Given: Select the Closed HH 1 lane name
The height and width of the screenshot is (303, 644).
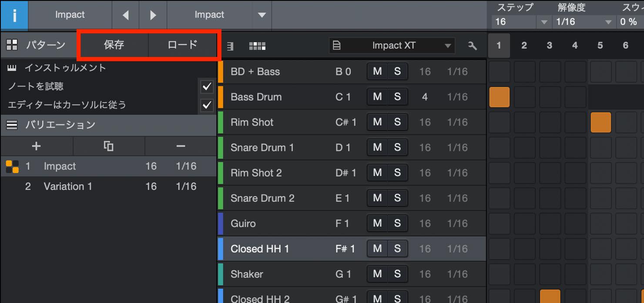Looking at the screenshot, I should [260, 249].
